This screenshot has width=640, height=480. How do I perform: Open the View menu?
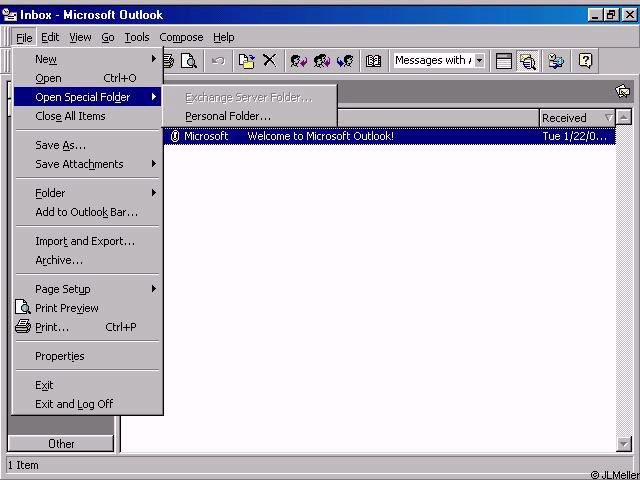click(x=80, y=38)
